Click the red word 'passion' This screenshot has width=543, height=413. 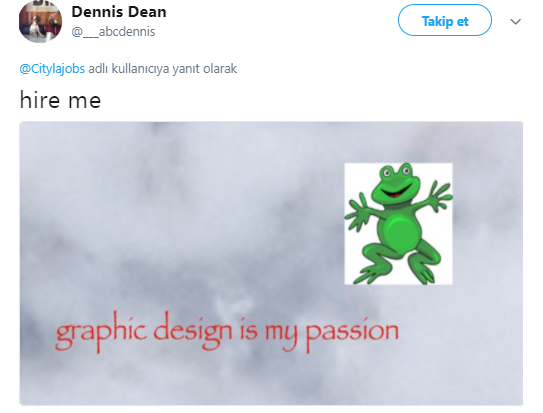tap(352, 333)
